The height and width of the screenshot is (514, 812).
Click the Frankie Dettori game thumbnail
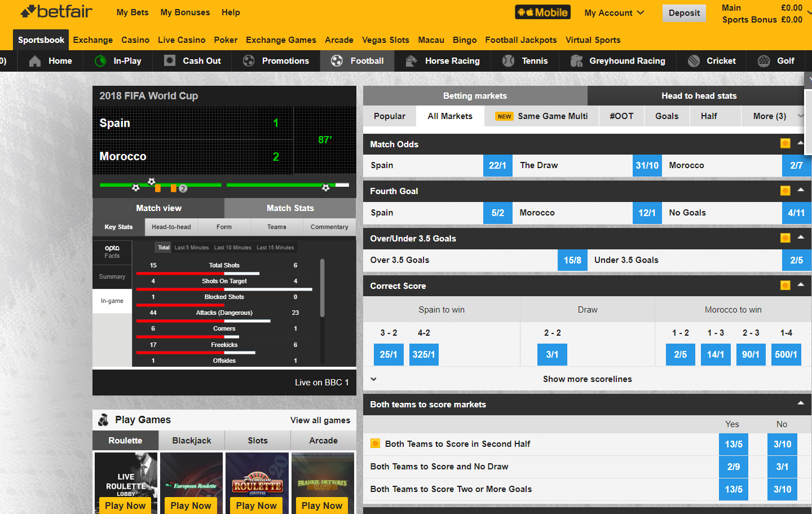[x=323, y=483]
